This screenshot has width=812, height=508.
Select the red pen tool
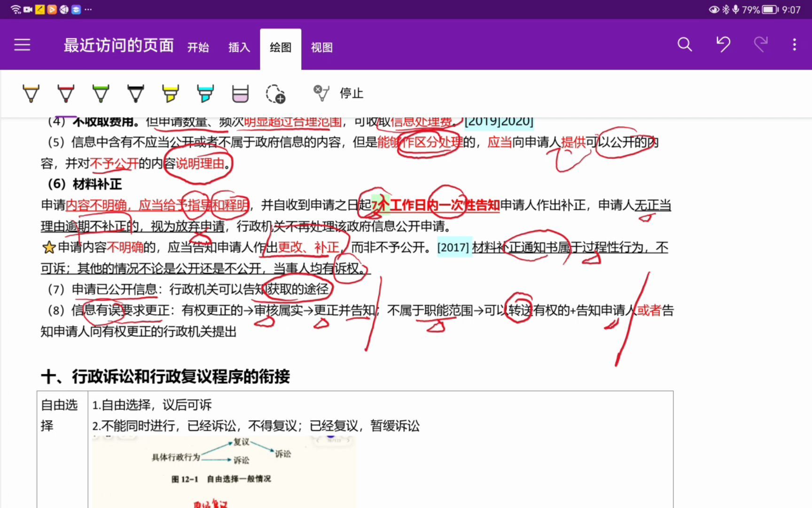[66, 94]
